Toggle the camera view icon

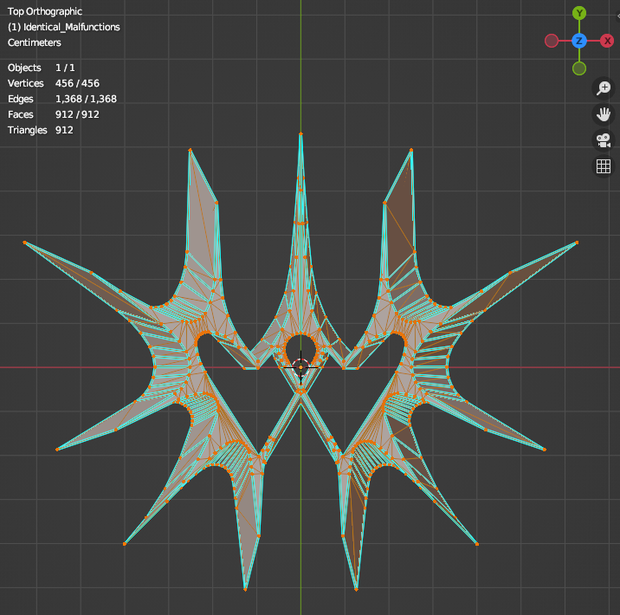(603, 140)
